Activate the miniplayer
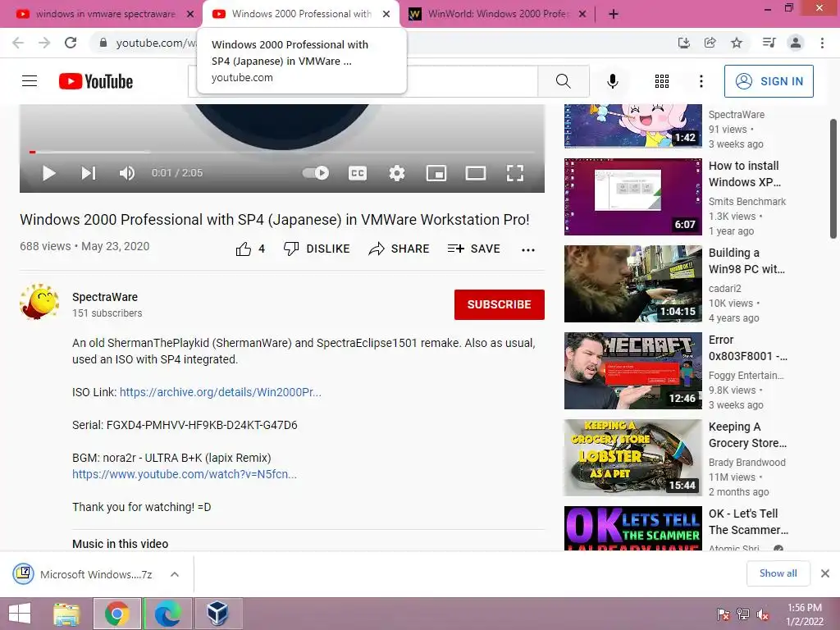840x630 pixels. click(x=436, y=173)
